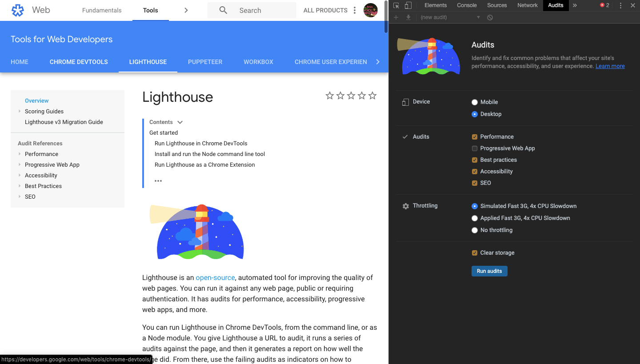This screenshot has height=364, width=640.
Task: Click the Google Web logo icon
Action: pyautogui.click(x=18, y=10)
